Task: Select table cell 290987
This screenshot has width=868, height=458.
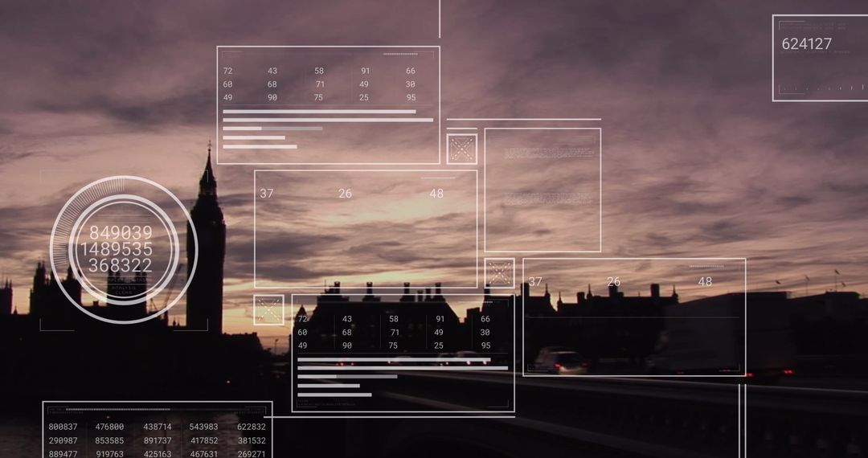Action: [x=63, y=441]
